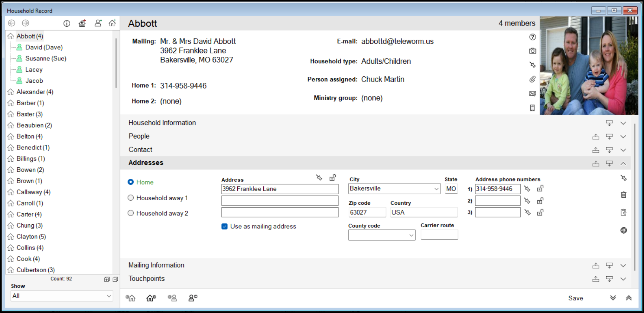
Task: Click the Save button
Action: point(575,298)
